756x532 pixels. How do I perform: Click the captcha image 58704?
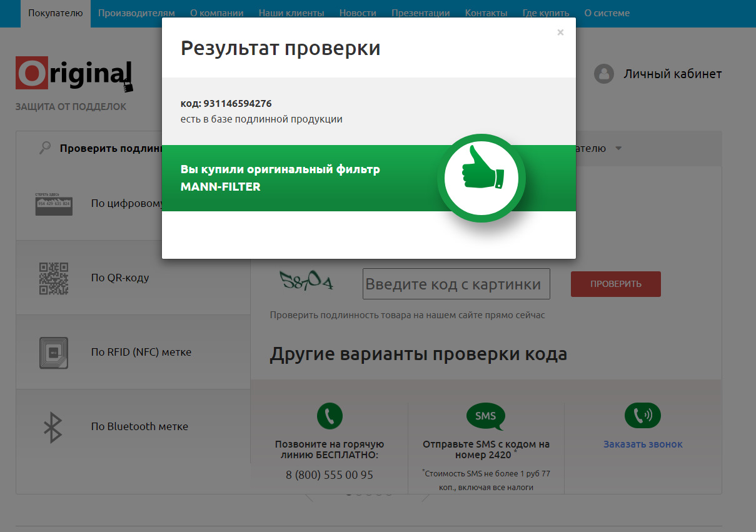pos(306,282)
